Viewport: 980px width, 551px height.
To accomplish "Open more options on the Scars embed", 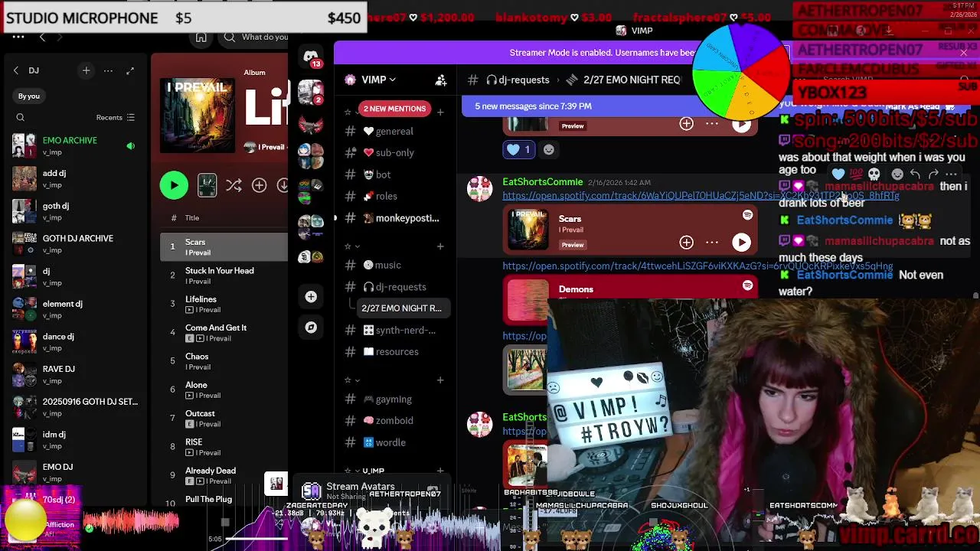I will pyautogui.click(x=712, y=243).
